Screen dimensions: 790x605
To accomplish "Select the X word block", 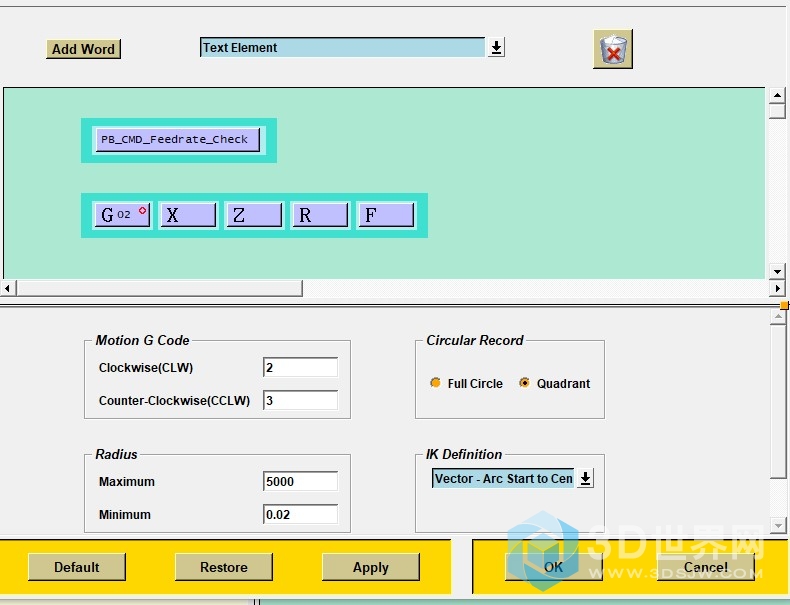I will 188,215.
